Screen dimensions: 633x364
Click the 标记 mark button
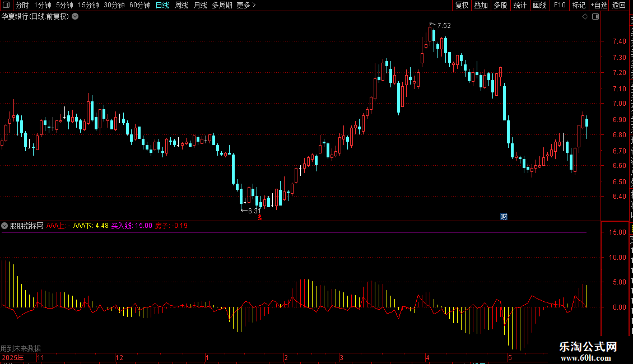(x=579, y=5)
